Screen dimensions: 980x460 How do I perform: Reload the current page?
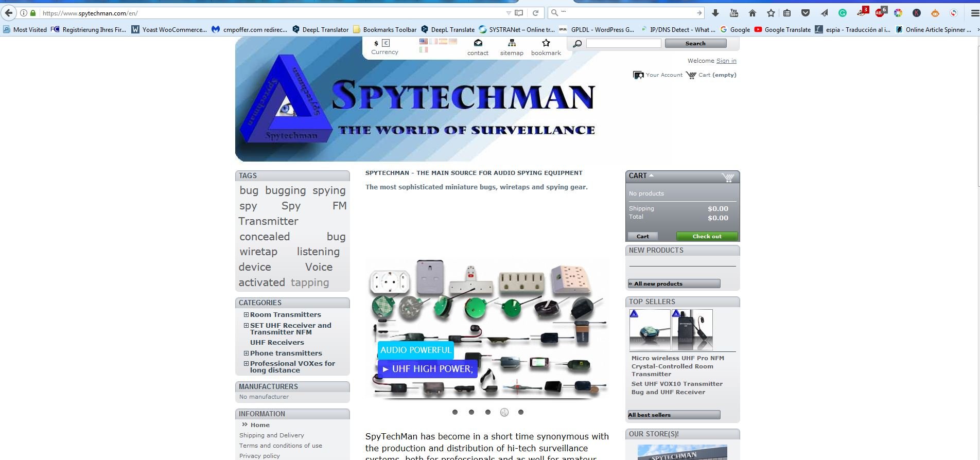coord(536,13)
